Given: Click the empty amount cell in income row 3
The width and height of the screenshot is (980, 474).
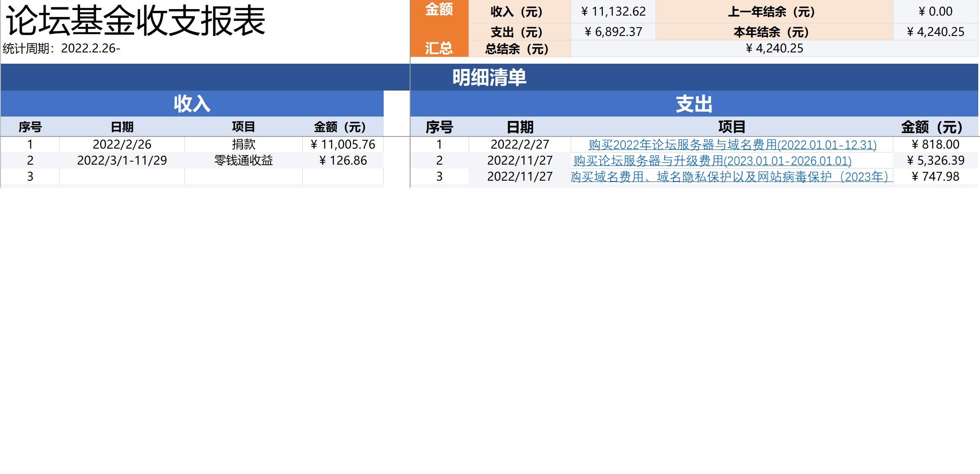Looking at the screenshot, I should [x=343, y=177].
